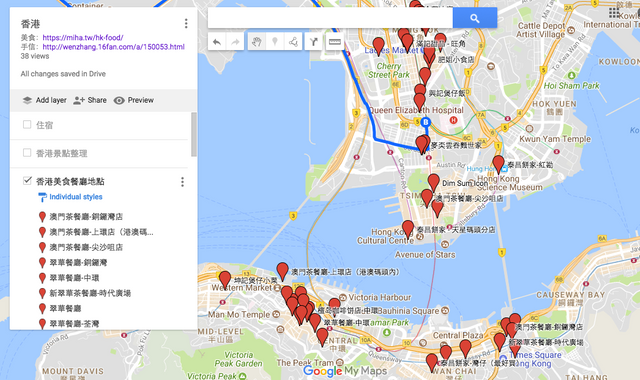Open the Google apps grid icon
Screen dimensions: 640x380
point(614,13)
